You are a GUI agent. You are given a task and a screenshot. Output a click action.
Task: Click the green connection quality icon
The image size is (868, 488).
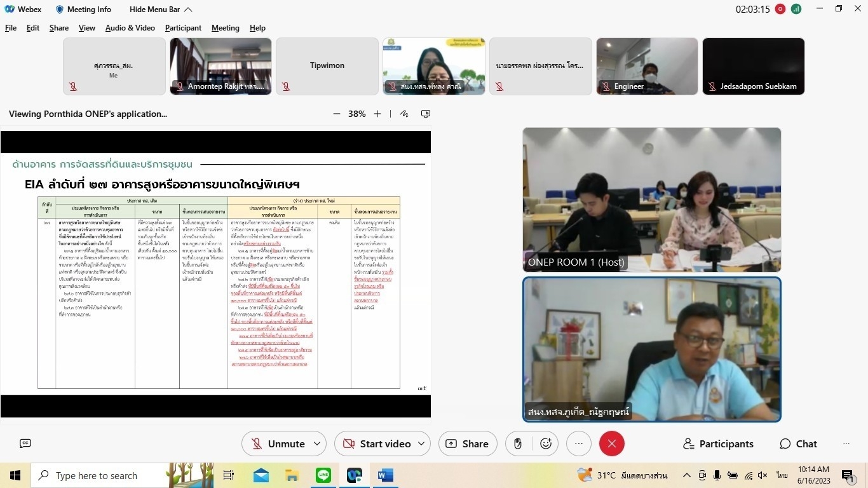(796, 9)
